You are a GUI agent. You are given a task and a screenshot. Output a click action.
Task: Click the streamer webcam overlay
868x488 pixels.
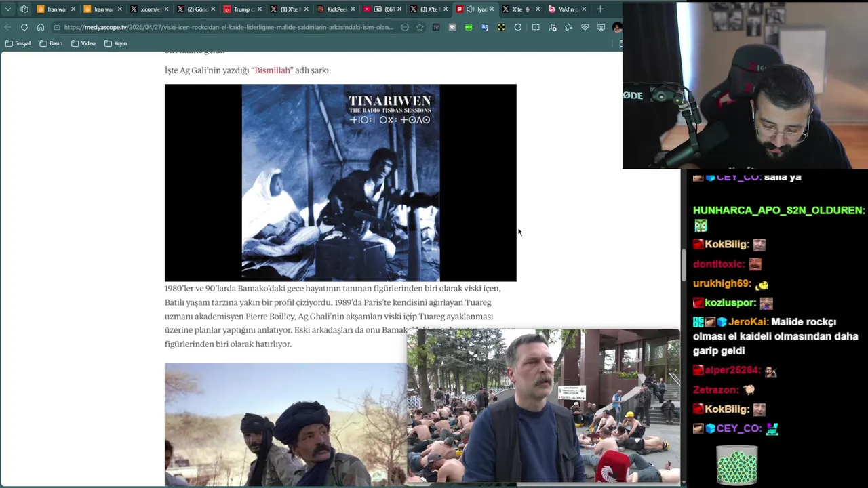(x=745, y=85)
